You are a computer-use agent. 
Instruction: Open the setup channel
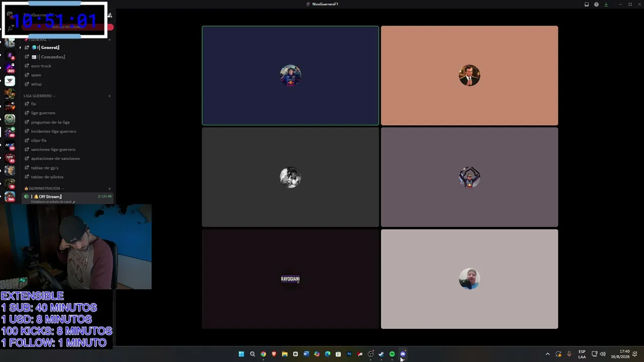[x=68, y=84]
